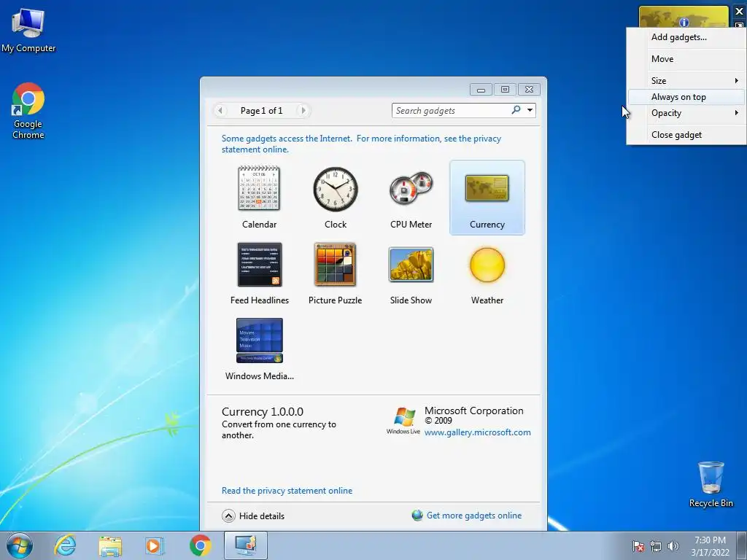Select the Currency gadget in the gallery

click(x=487, y=198)
